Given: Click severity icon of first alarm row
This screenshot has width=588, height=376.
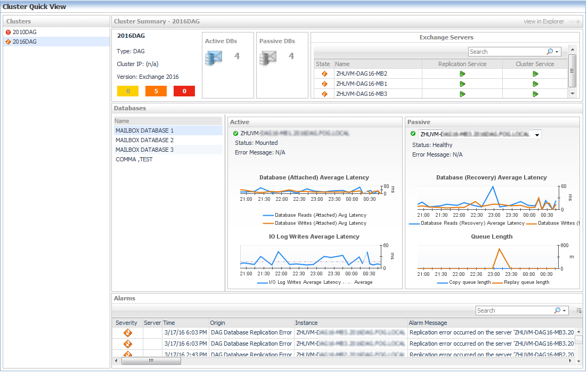Looking at the screenshot, I should point(127,333).
